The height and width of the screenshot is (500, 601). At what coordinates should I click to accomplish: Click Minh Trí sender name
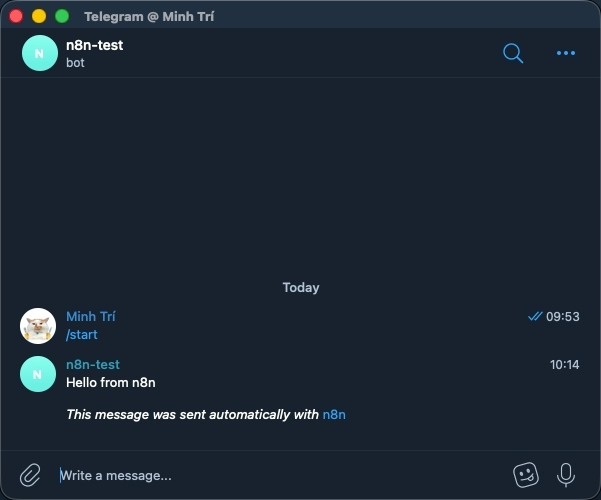(x=91, y=316)
